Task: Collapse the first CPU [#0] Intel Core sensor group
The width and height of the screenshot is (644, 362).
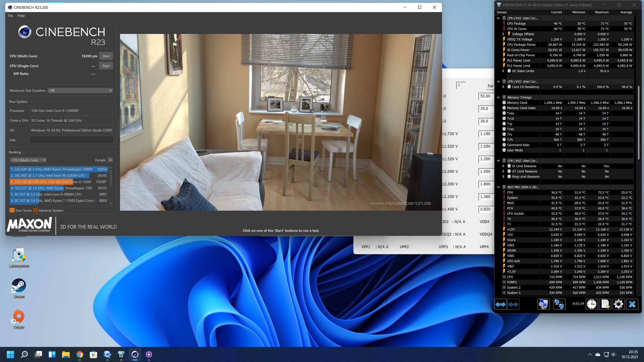Action: [498, 18]
